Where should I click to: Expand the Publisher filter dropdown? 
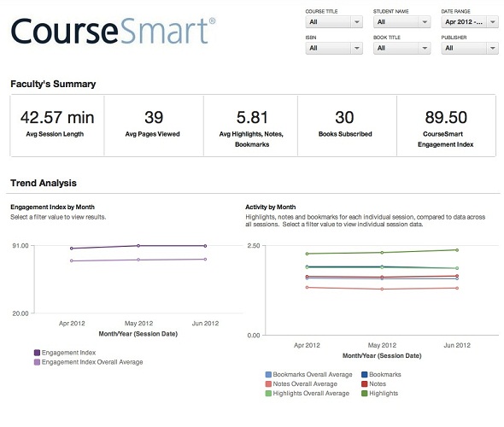[470, 48]
